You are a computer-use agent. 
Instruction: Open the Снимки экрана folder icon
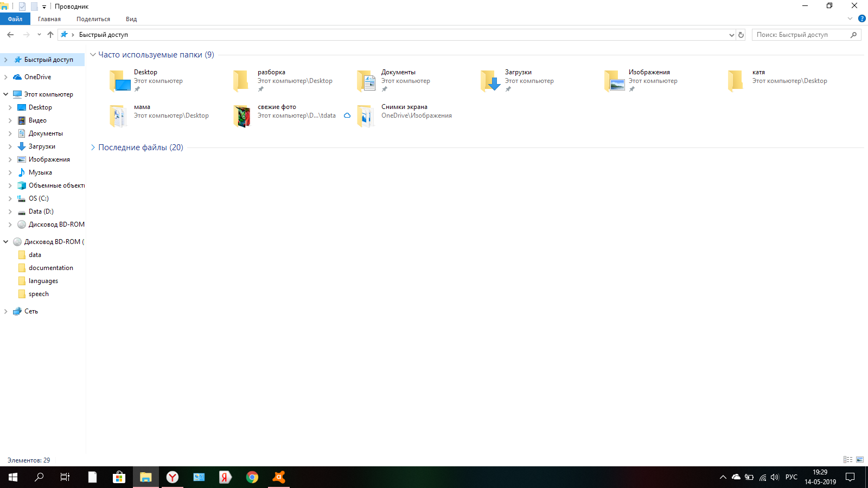366,115
